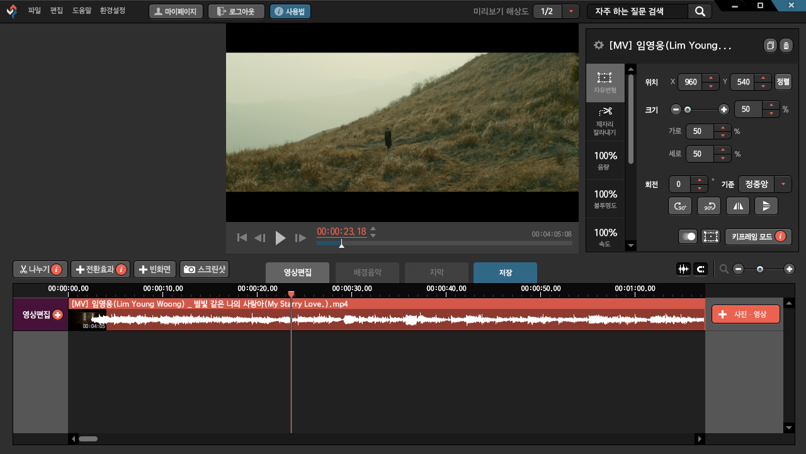Increase 회전 angle with up stepper
This screenshot has height=454, width=806.
point(699,180)
